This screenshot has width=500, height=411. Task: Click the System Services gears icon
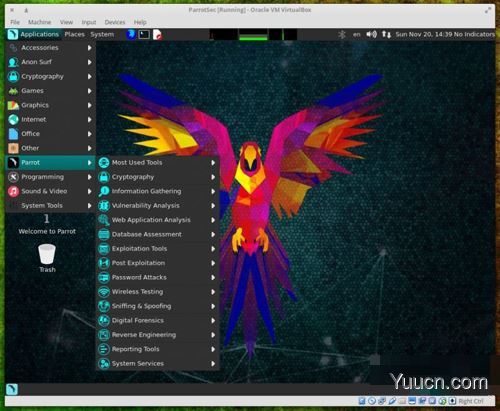coord(104,363)
